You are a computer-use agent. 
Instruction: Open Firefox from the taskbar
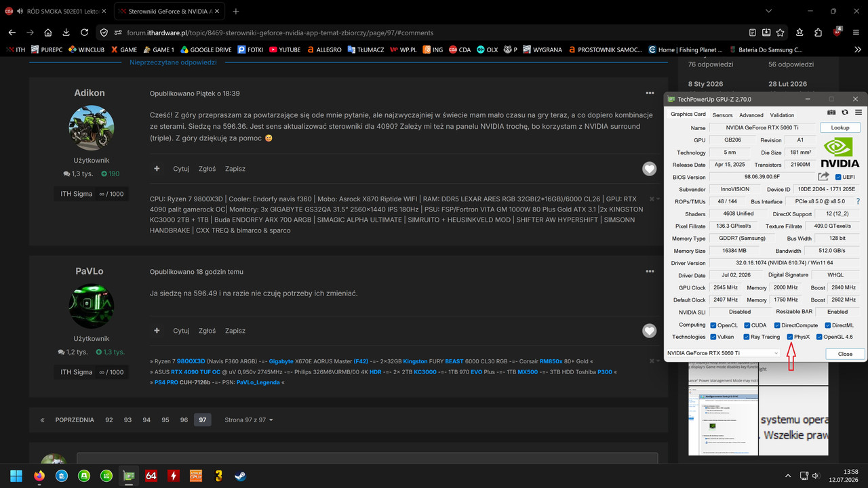tap(39, 476)
